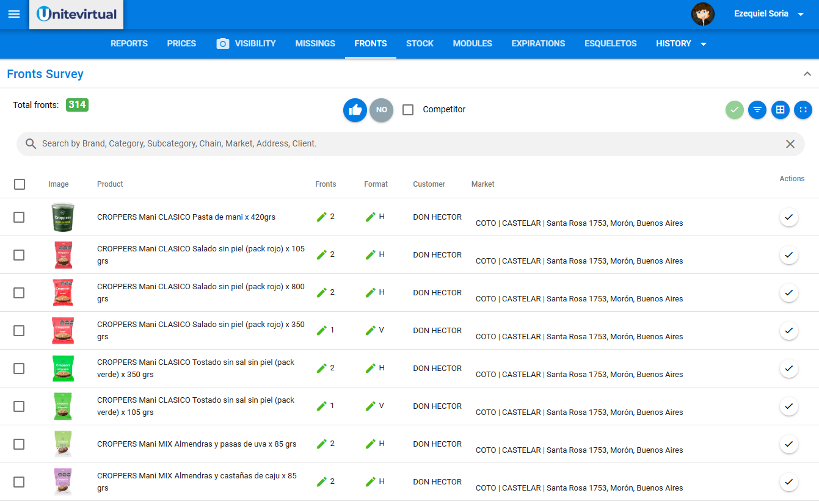Open the filter icon in the toolbar

click(x=757, y=110)
